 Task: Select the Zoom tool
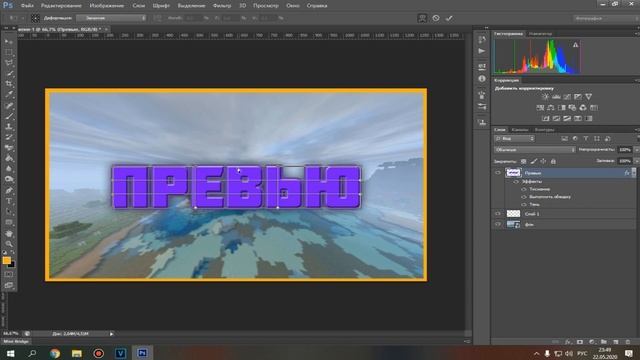point(9,244)
